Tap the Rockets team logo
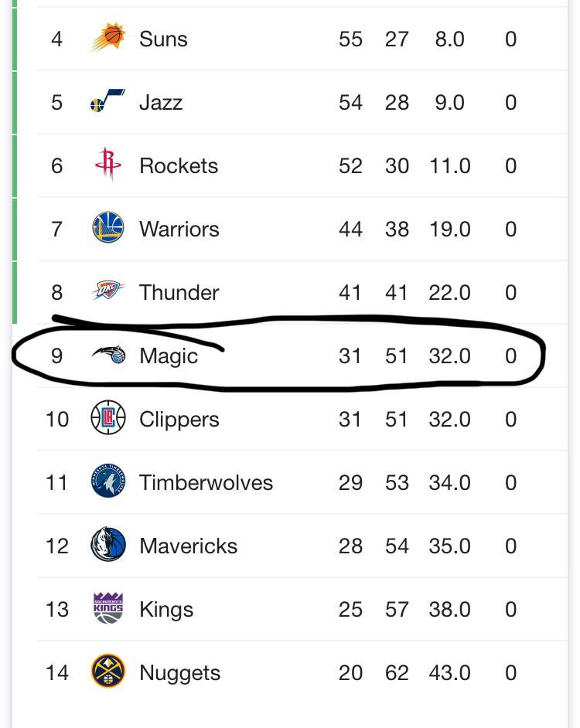Viewport: 580px width, 728px height. 108,164
